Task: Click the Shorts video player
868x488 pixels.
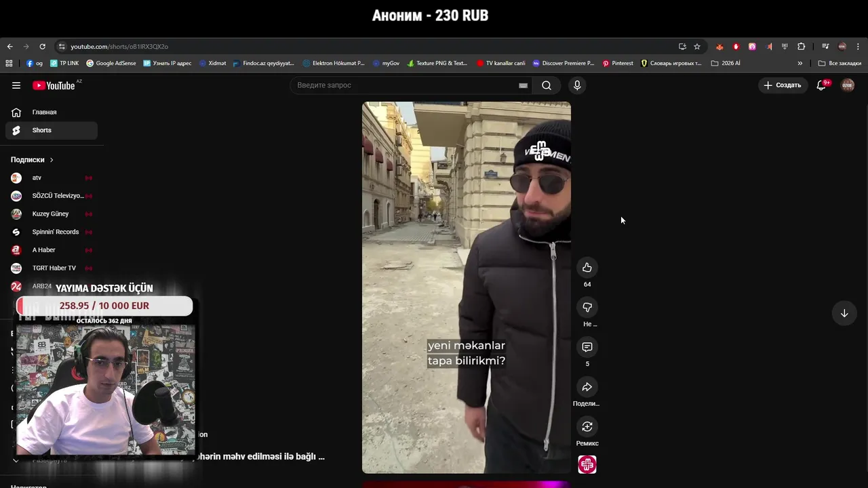Action: point(467,287)
